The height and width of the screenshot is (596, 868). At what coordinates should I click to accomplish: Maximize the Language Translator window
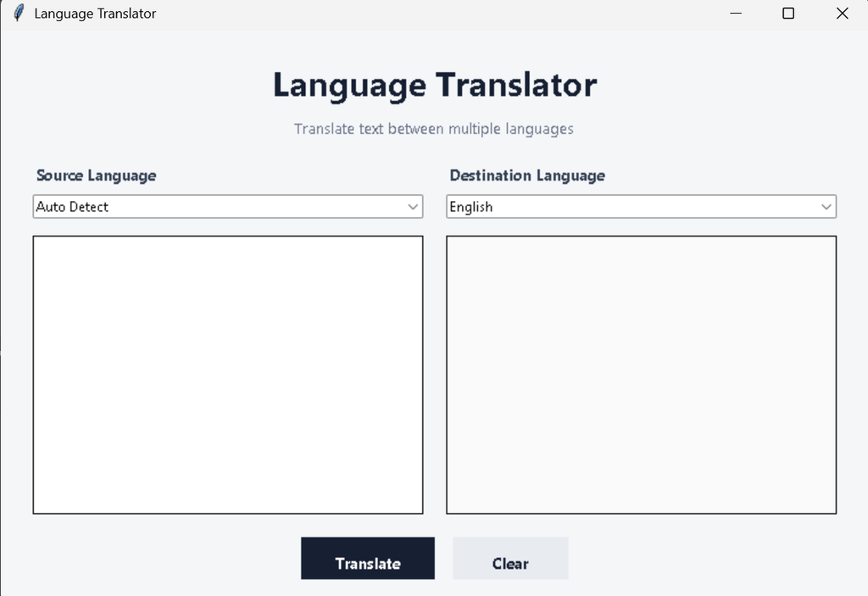[x=788, y=14]
